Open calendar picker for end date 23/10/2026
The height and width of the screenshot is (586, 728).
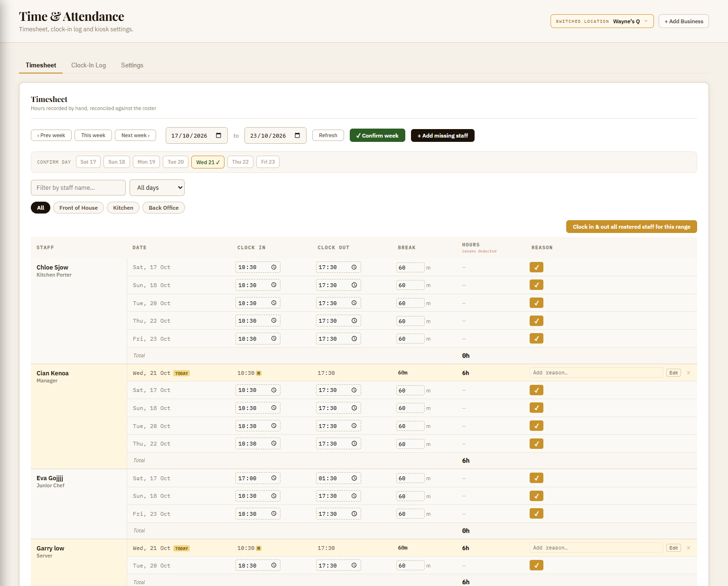point(298,136)
